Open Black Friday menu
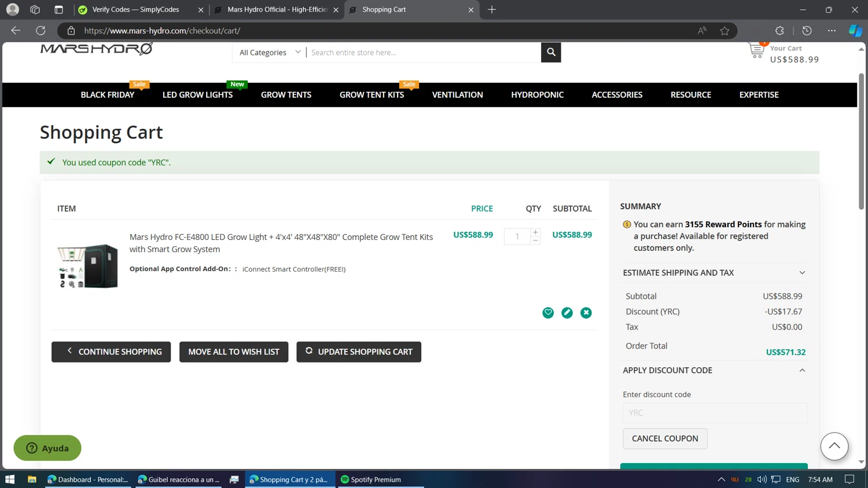Viewport: 868px width, 488px height. click(x=108, y=95)
